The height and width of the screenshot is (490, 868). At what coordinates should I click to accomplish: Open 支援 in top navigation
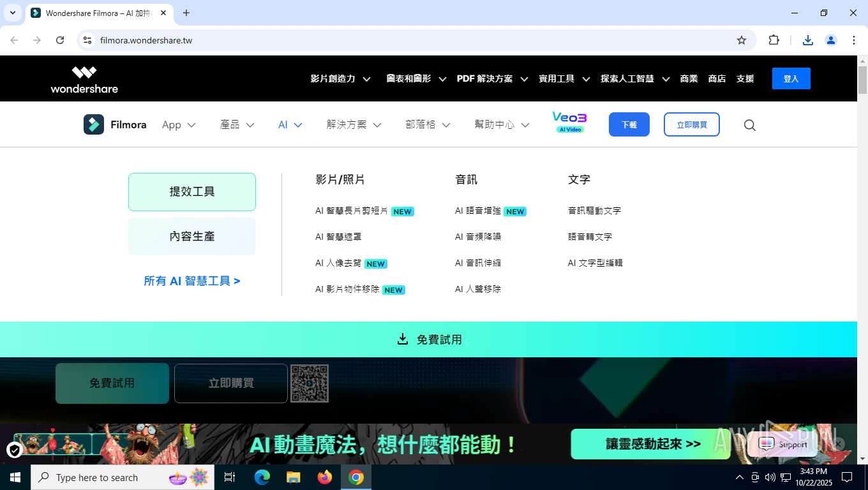point(745,78)
